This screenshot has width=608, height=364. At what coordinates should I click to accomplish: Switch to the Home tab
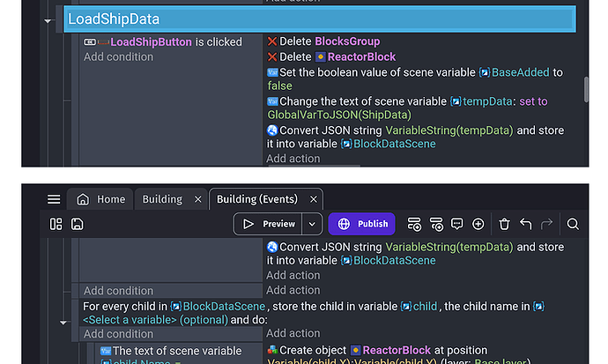click(102, 199)
